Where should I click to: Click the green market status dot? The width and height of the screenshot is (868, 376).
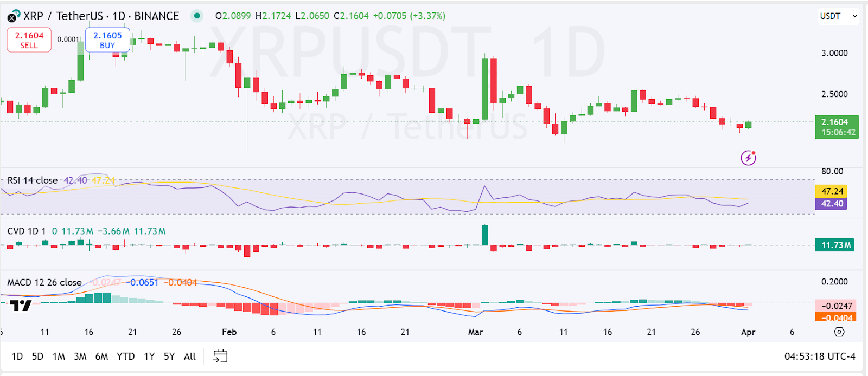coord(197,16)
